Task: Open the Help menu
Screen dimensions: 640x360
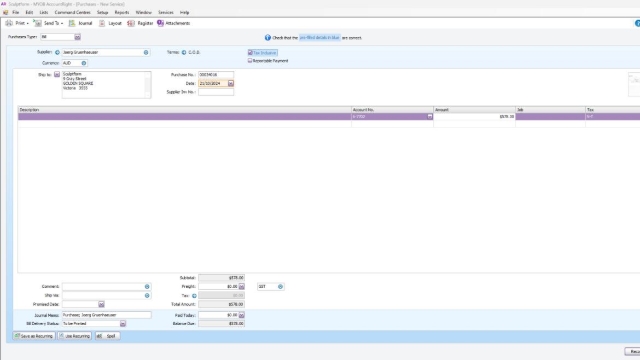Action: click(x=184, y=13)
